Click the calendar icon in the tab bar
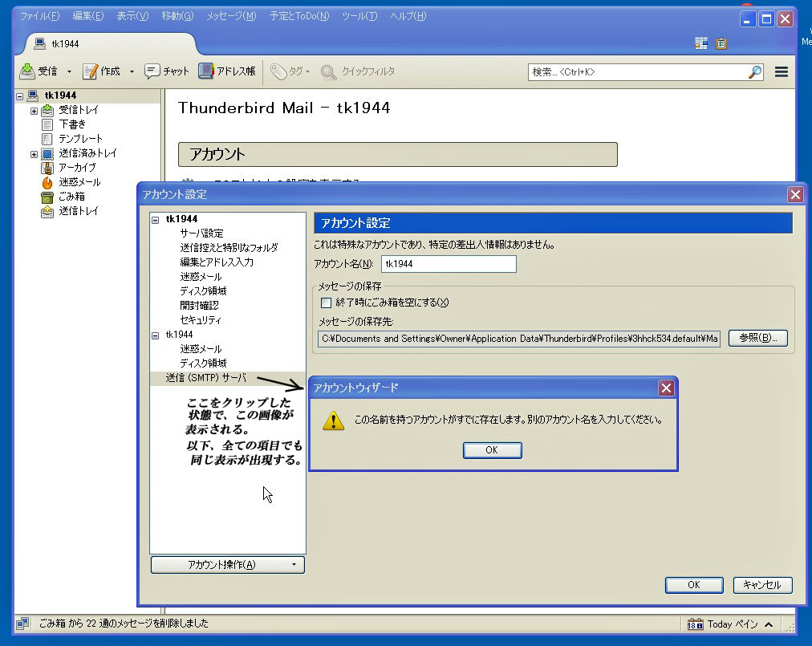 (x=701, y=43)
